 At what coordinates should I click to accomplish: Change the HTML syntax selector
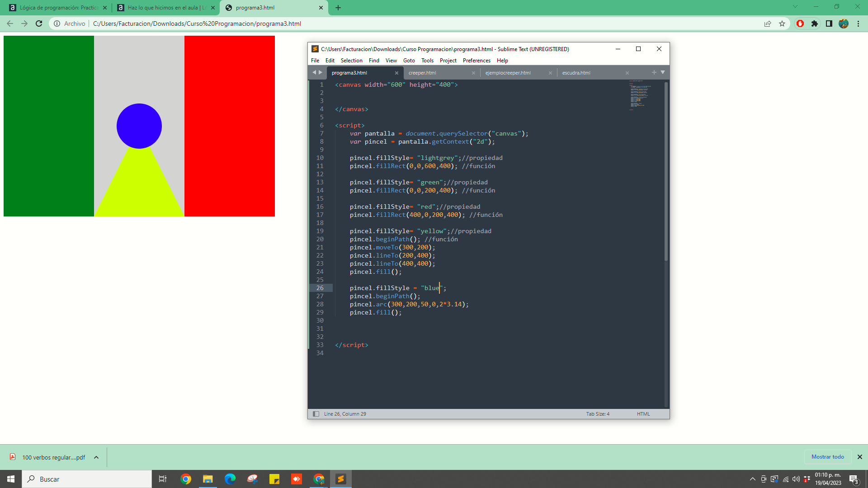click(x=643, y=414)
